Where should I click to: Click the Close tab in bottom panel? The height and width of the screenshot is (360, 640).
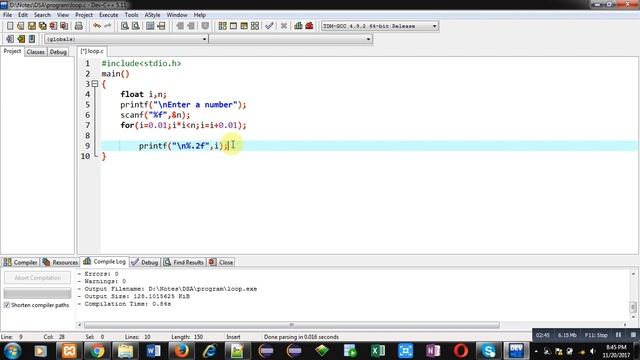[x=221, y=262]
